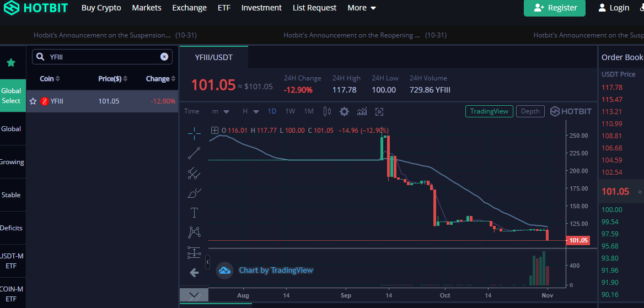Image resolution: width=644 pixels, height=308 pixels.
Task: Click the 24H Volume value 729.86 YFIII
Action: pyautogui.click(x=430, y=89)
